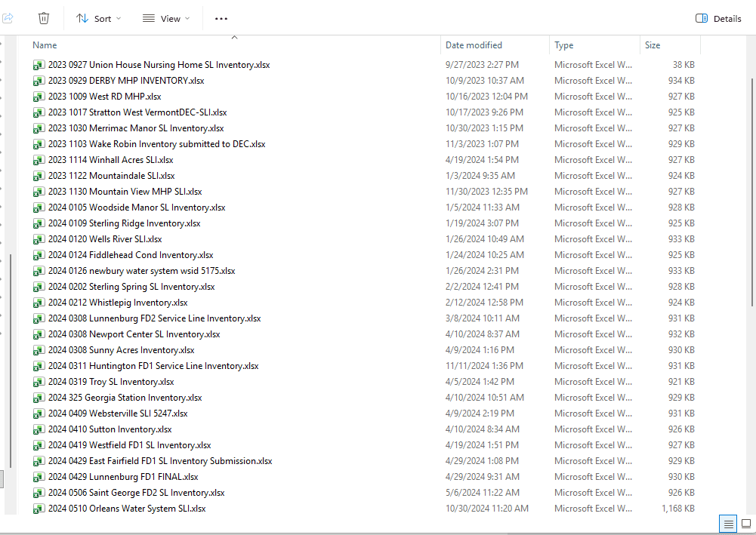Click the 38 KB size value
The width and height of the screenshot is (756, 535).
pyautogui.click(x=683, y=65)
